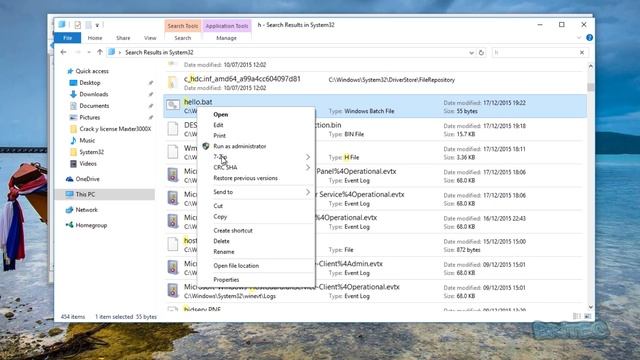Go up one folder level

pos(100,52)
